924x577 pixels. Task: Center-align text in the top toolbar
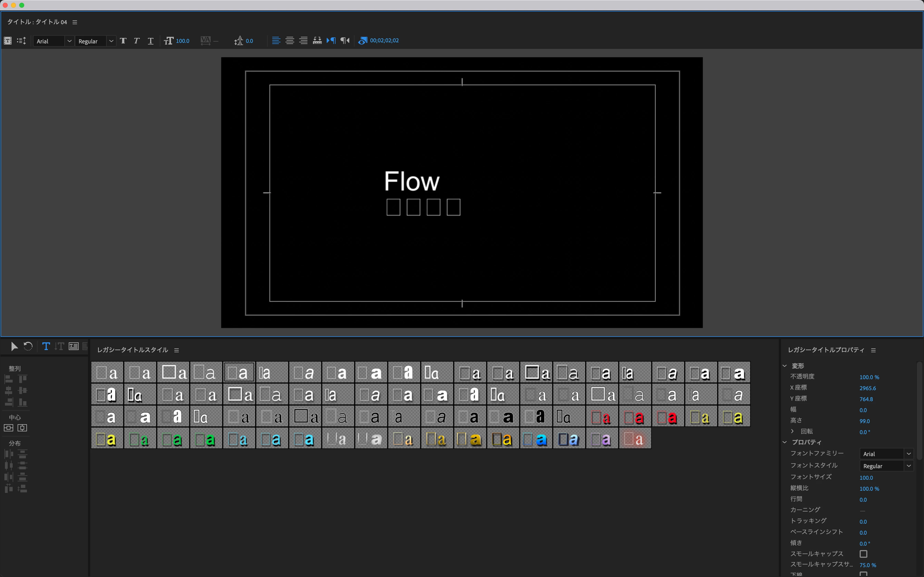click(290, 40)
